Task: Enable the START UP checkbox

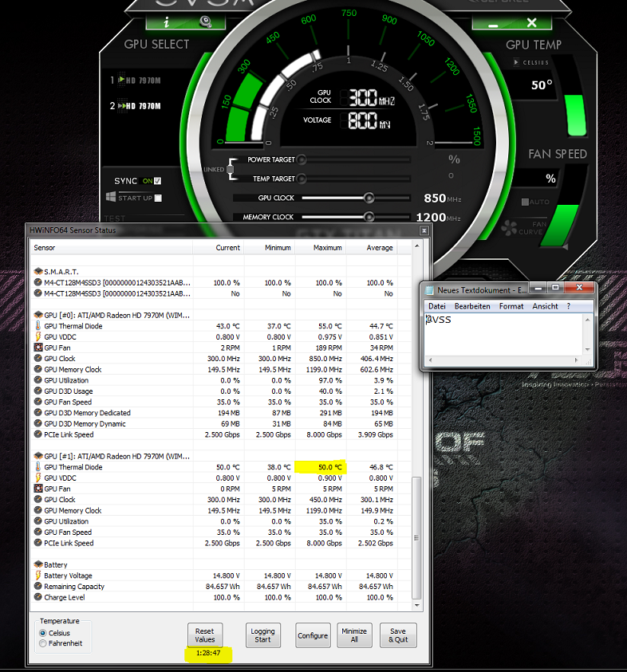Action: (158, 198)
